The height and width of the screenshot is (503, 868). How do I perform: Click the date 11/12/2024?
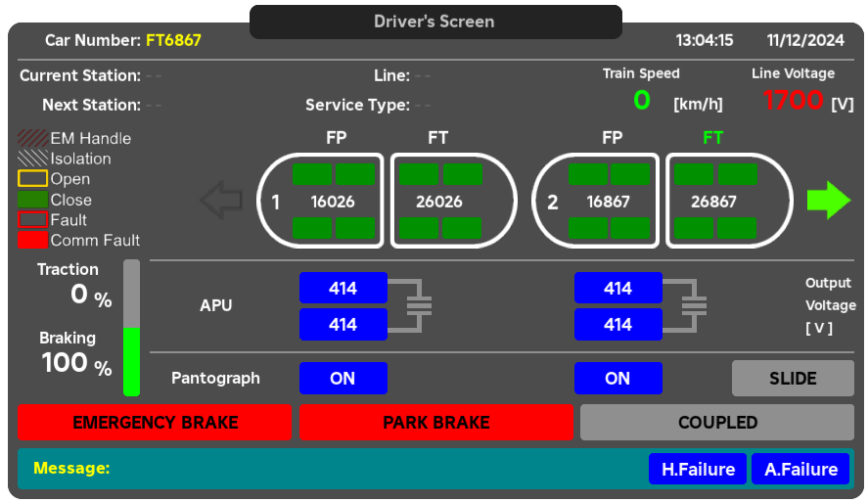point(805,40)
